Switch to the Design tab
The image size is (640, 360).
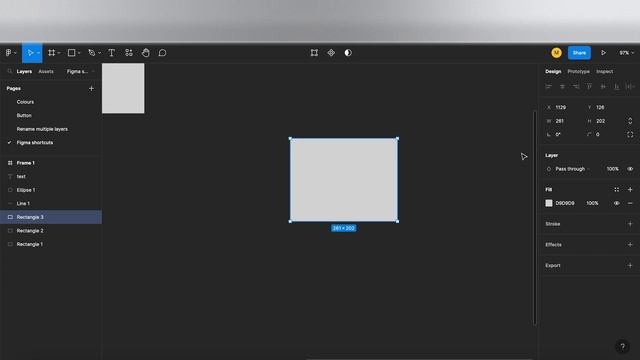[553, 71]
